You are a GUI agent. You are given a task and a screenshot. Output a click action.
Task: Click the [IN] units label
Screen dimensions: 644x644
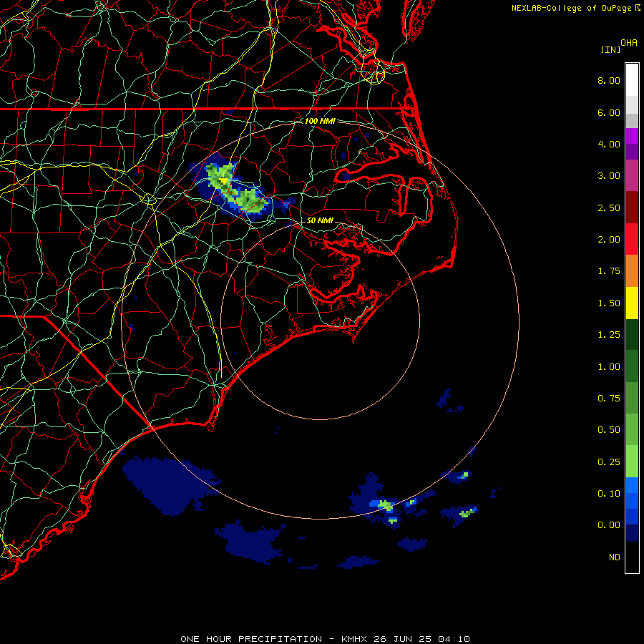coord(611,49)
